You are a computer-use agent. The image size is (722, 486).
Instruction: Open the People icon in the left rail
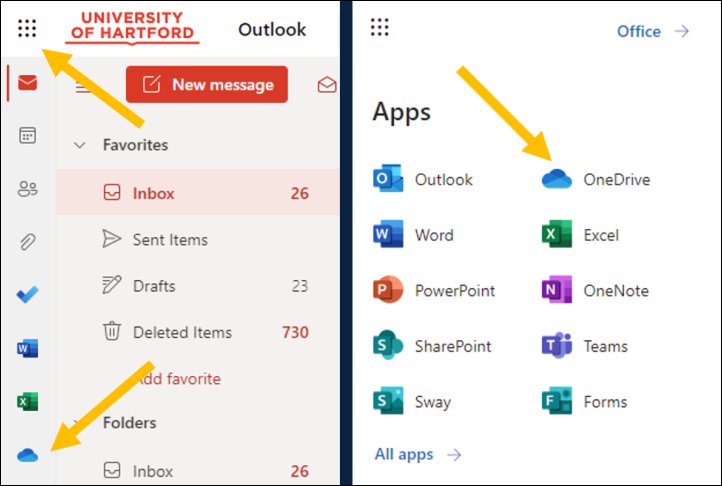pos(28,188)
